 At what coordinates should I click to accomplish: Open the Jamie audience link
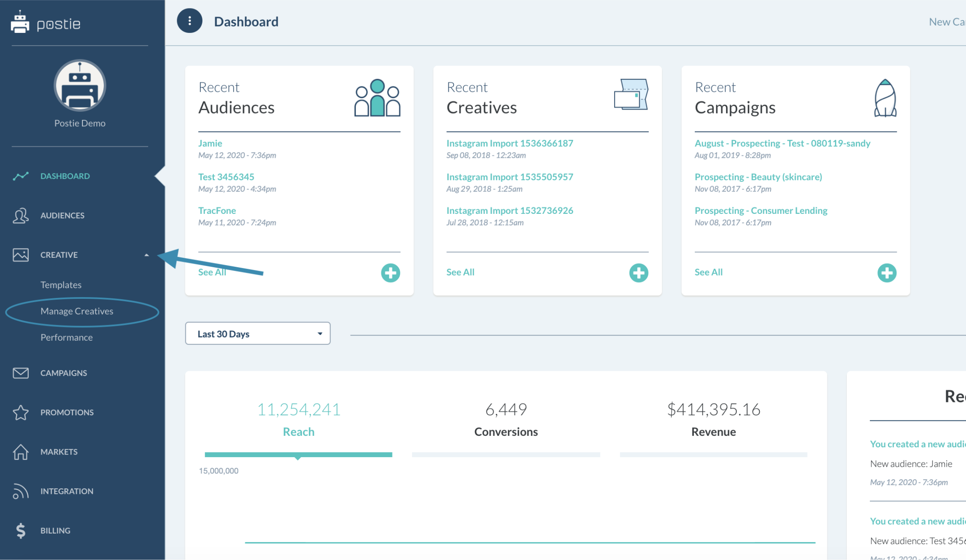[210, 143]
